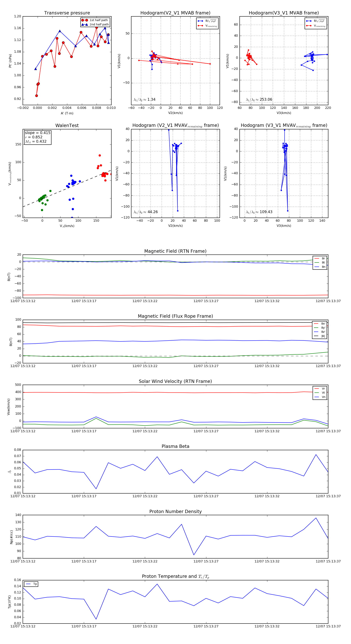Select '|B|' legend entry in flux rope plot

[x=320, y=336]
